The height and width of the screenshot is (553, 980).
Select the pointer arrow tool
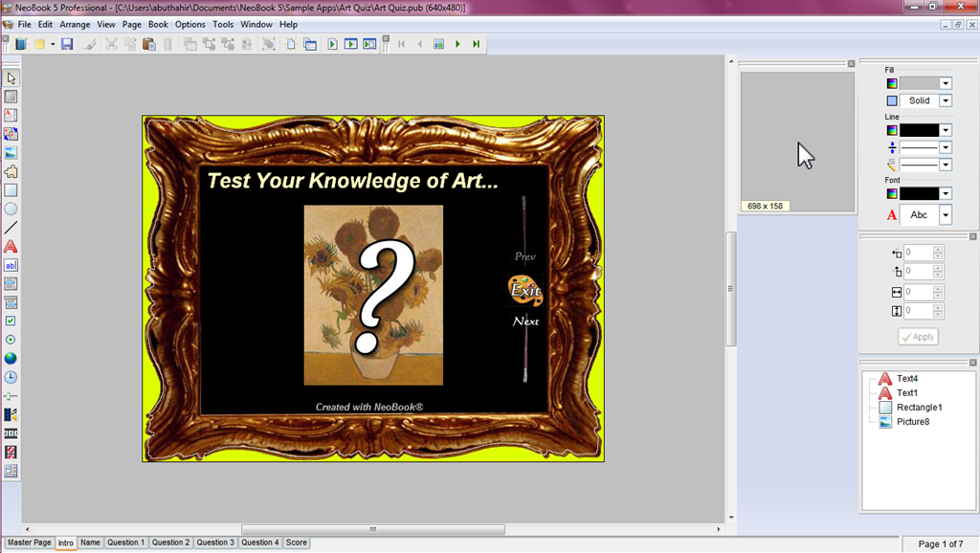tap(11, 77)
